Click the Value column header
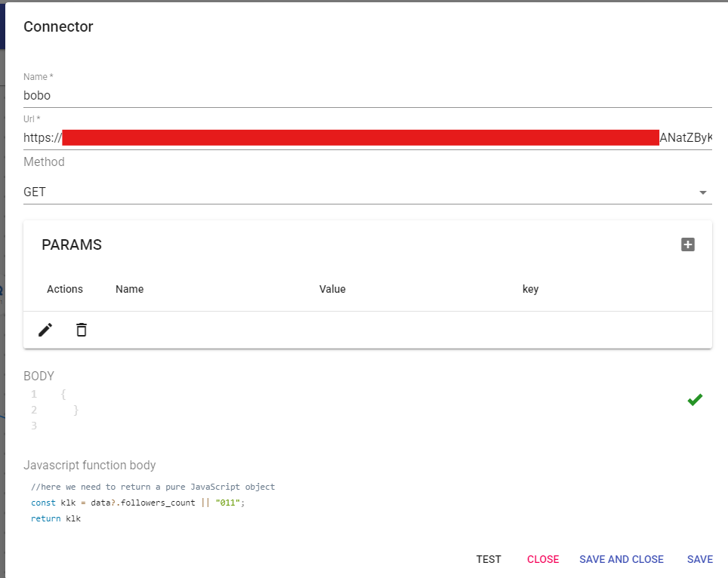728x578 pixels. (x=332, y=289)
